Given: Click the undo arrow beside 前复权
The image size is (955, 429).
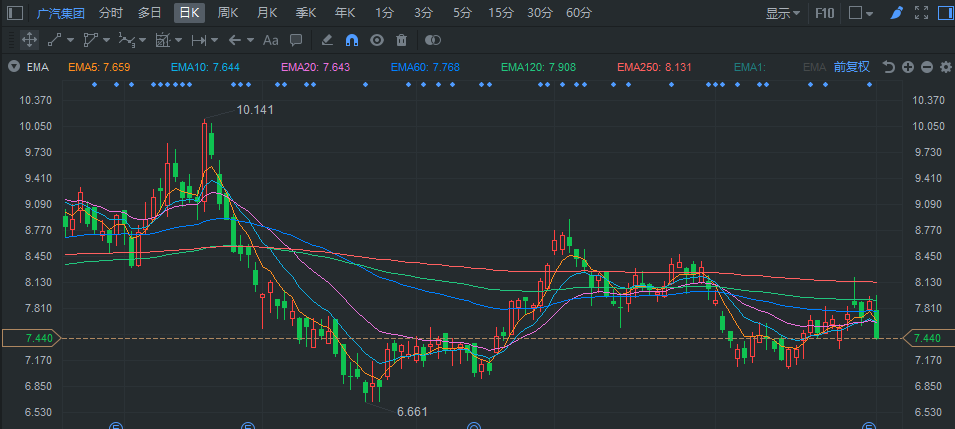Looking at the screenshot, I should pos(889,67).
